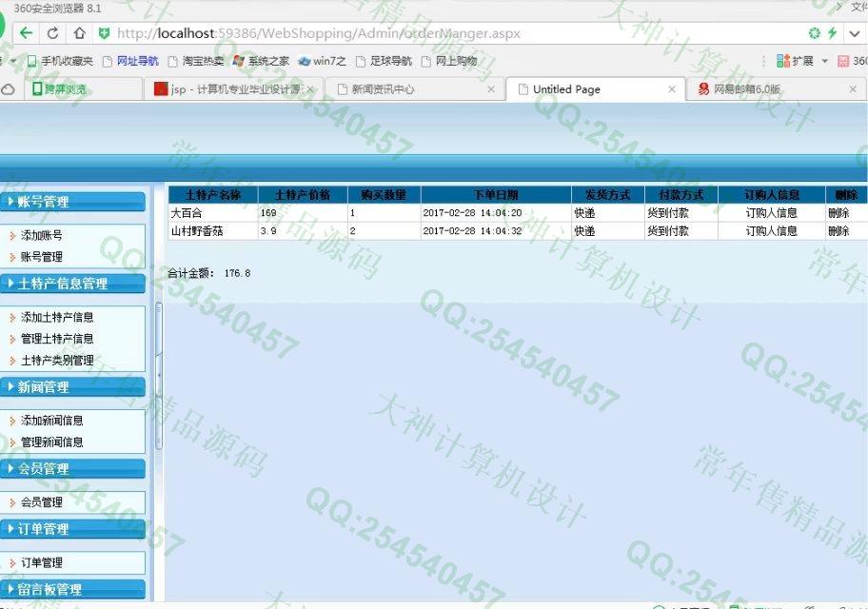Viewport: 868px width, 609px height.
Task: Switch to the 网易邮箱6.0版 tab
Action: tap(775, 89)
